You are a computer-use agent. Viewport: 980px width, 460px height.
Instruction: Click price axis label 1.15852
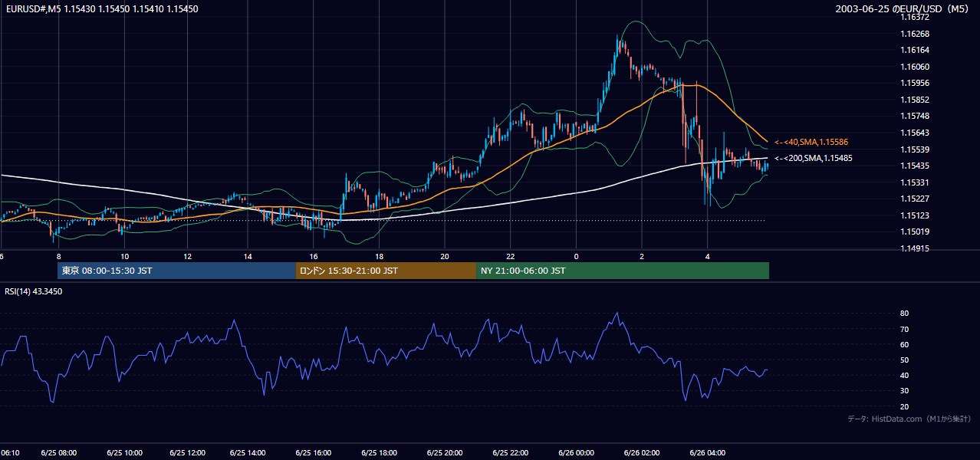point(916,100)
